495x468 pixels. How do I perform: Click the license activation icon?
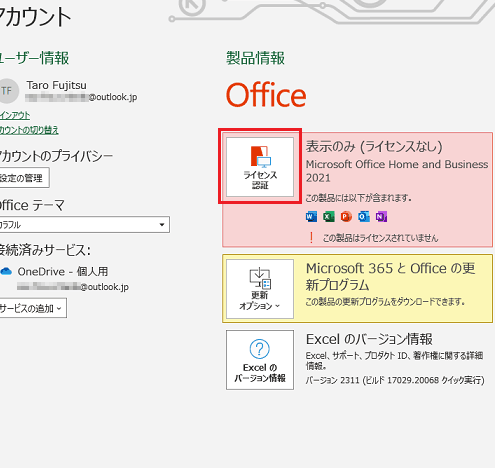coord(260,156)
